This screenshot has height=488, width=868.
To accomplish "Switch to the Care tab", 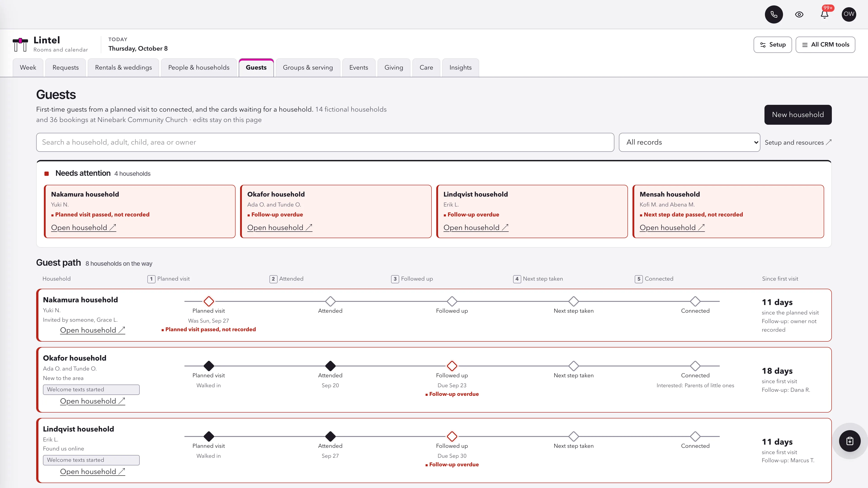I will 426,67.
